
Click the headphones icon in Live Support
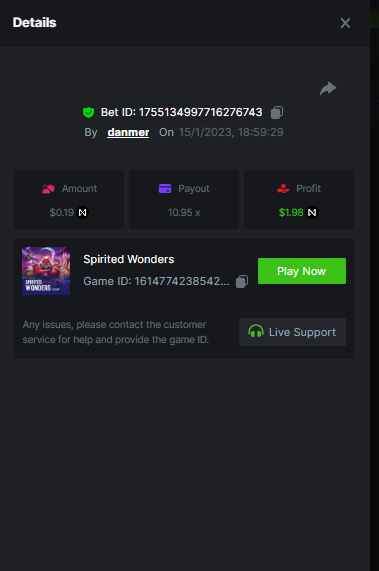click(256, 331)
